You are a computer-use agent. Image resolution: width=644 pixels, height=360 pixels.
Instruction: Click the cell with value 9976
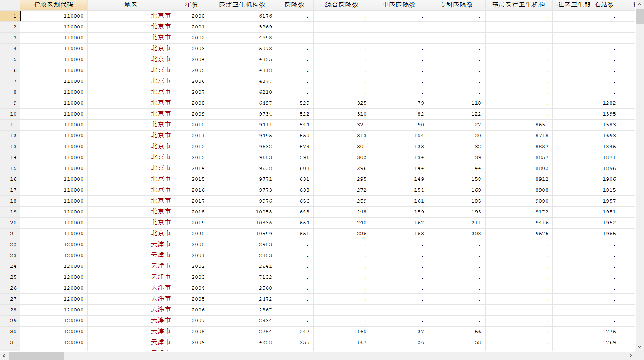point(243,201)
